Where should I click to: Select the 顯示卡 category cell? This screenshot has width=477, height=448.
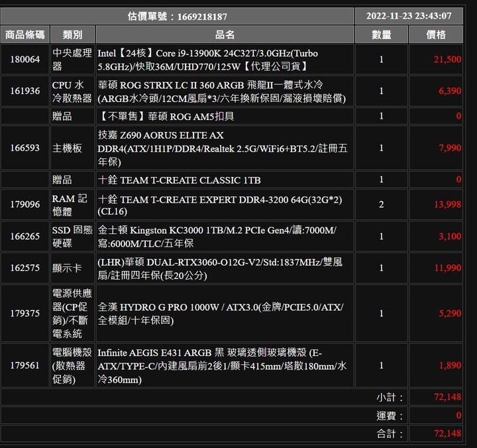72,268
